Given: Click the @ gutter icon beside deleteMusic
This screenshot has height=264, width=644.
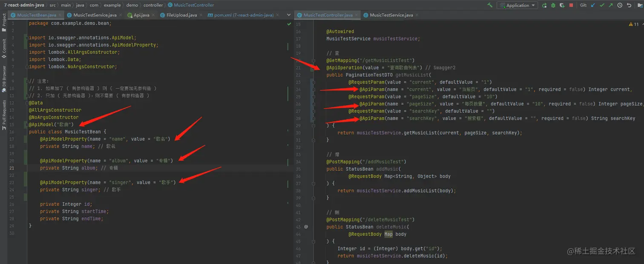Looking at the screenshot, I should tap(306, 227).
